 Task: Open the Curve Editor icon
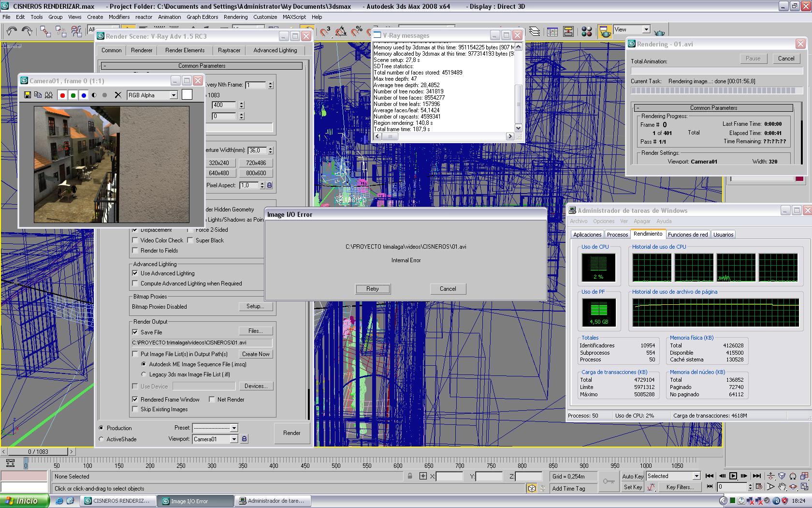tap(552, 31)
